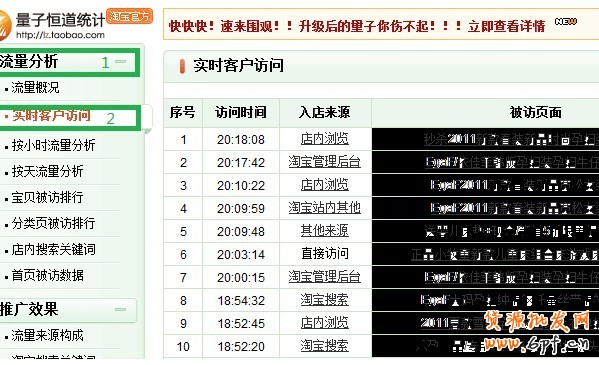
Task: Open 宝贝被访排行 report
Action: (47, 197)
